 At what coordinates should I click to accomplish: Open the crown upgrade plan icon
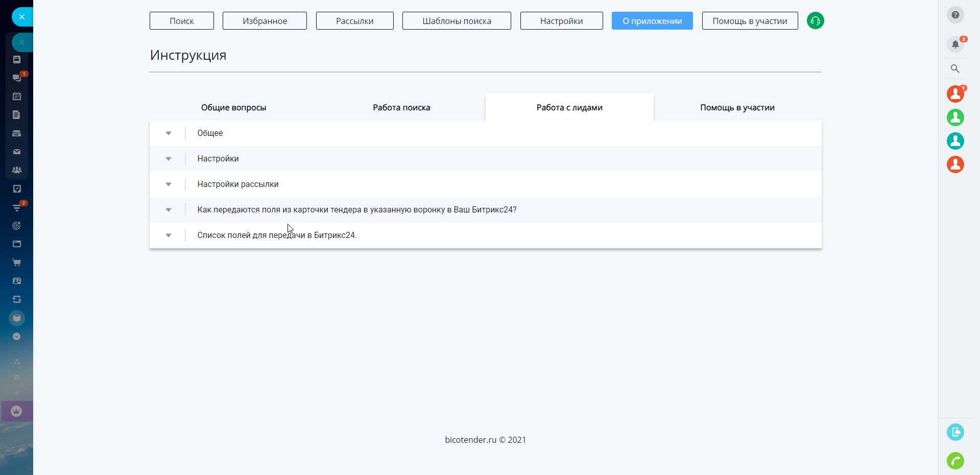click(17, 411)
